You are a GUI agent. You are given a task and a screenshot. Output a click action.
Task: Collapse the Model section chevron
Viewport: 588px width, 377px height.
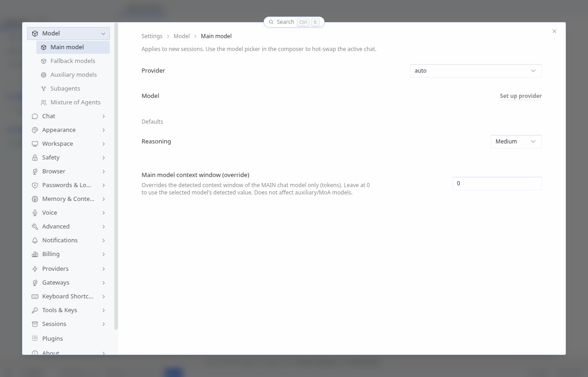tap(103, 34)
